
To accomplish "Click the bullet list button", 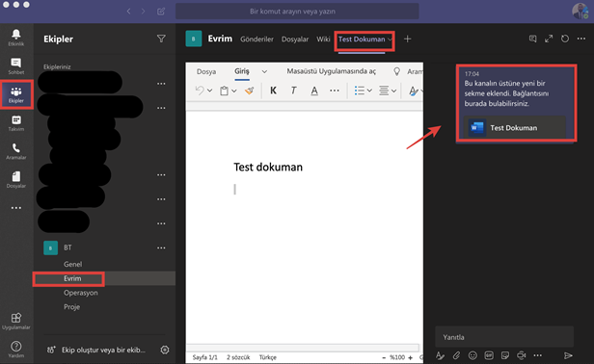I will point(359,91).
